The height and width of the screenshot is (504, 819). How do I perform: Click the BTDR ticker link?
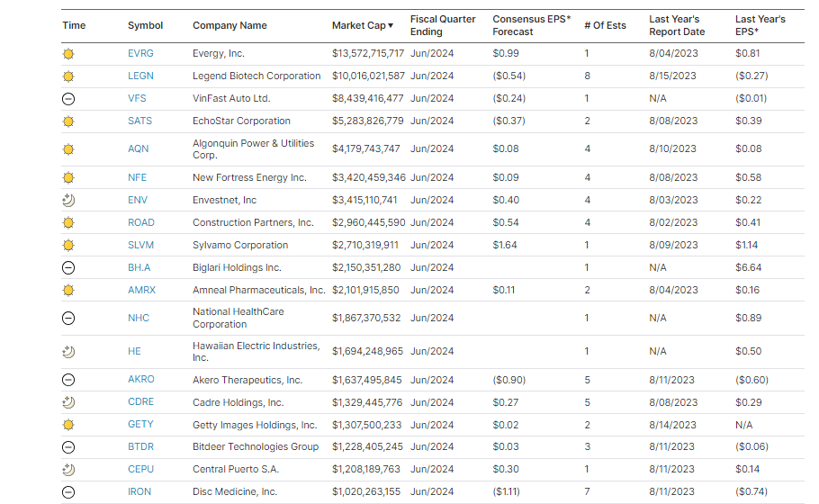click(x=140, y=446)
